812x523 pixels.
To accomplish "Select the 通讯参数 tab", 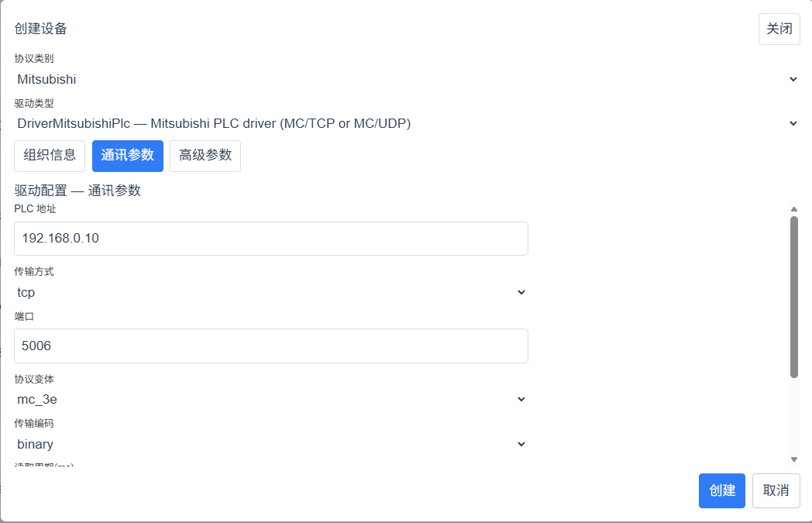I will (128, 156).
